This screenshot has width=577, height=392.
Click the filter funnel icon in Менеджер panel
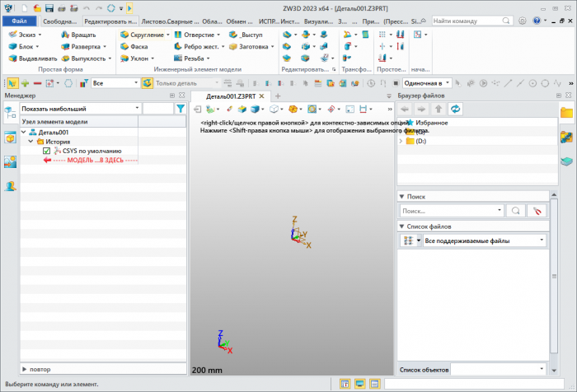181,108
